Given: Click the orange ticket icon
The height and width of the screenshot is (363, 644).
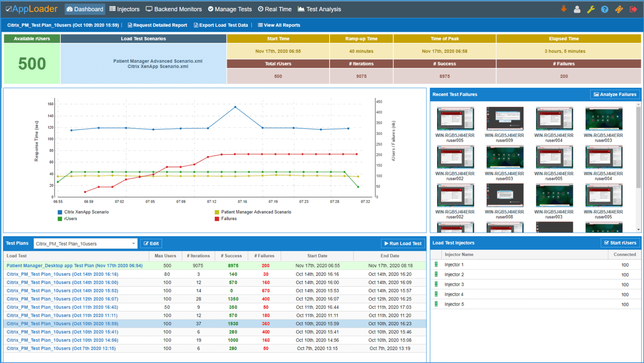Looking at the screenshot, I should coord(619,9).
